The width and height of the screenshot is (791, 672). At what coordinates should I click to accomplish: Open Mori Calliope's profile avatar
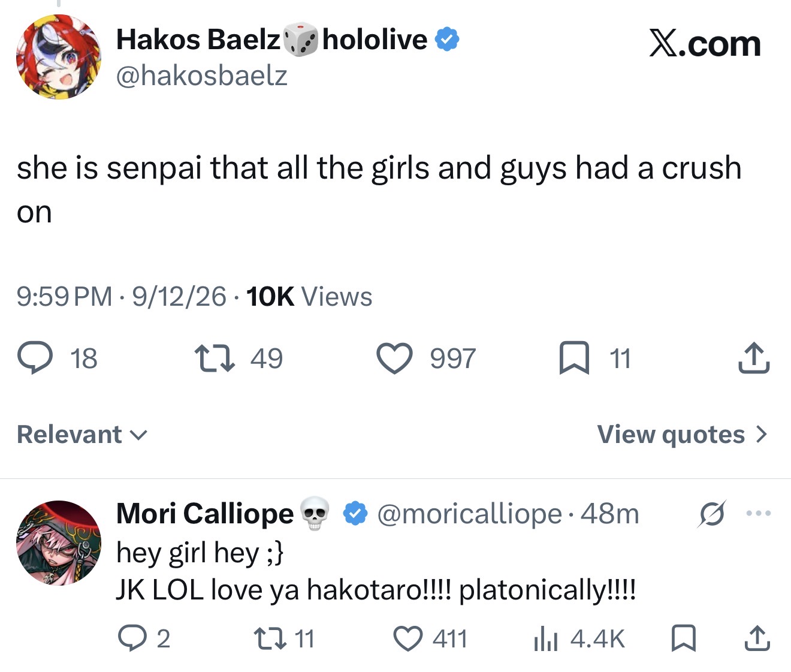(x=59, y=543)
